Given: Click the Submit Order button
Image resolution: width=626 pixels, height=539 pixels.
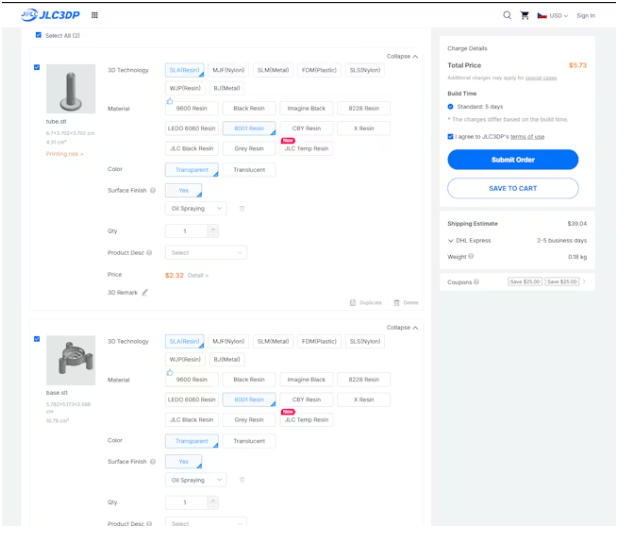Looking at the screenshot, I should point(512,160).
